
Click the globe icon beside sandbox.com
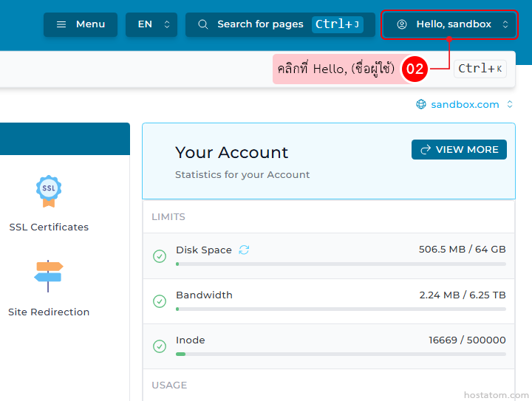421,105
